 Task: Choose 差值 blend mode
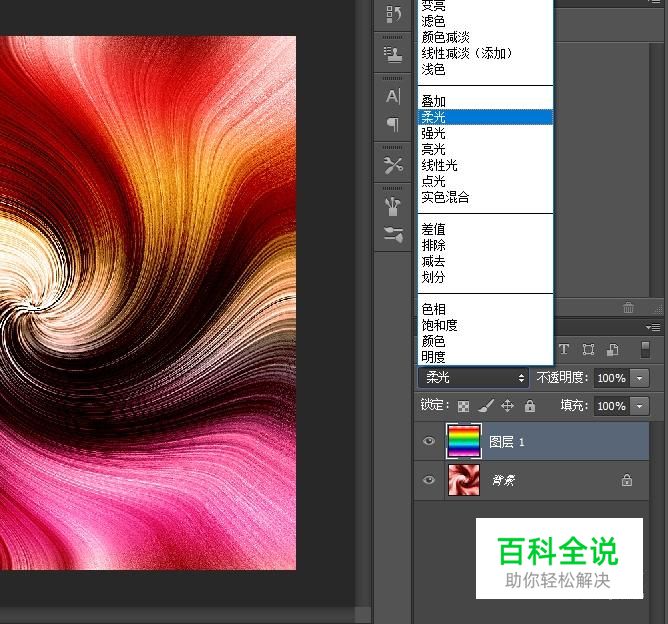coord(485,229)
